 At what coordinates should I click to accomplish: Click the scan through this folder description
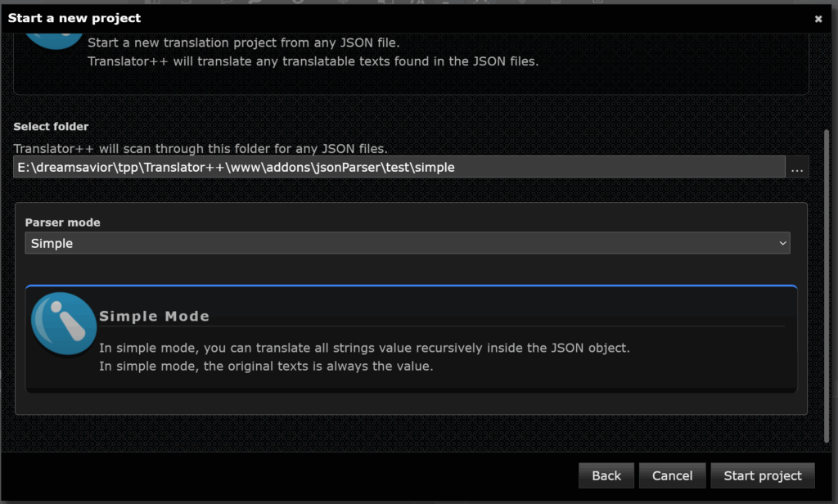coord(200,149)
